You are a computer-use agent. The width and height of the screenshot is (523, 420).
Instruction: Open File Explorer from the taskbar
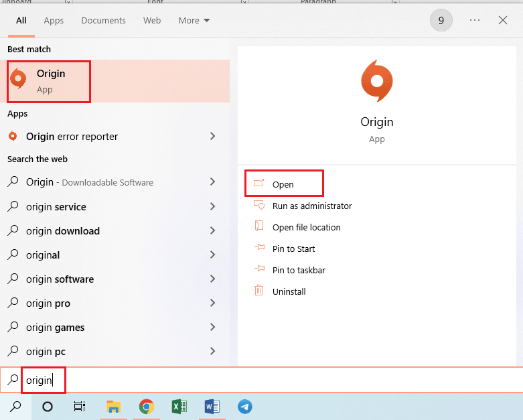[x=113, y=407]
